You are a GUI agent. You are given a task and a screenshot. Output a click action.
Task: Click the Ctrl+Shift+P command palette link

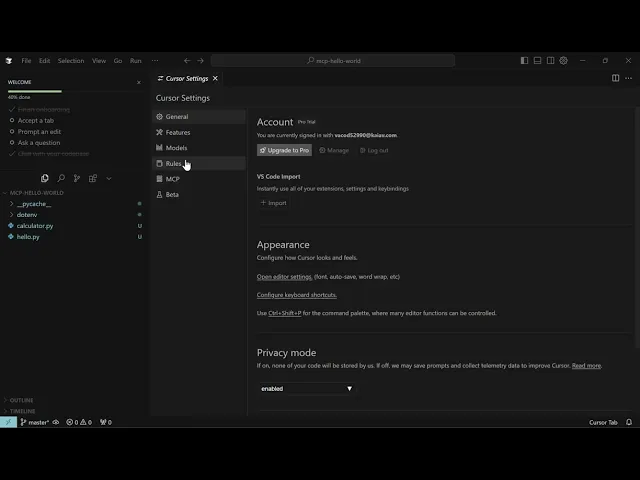pos(284,313)
